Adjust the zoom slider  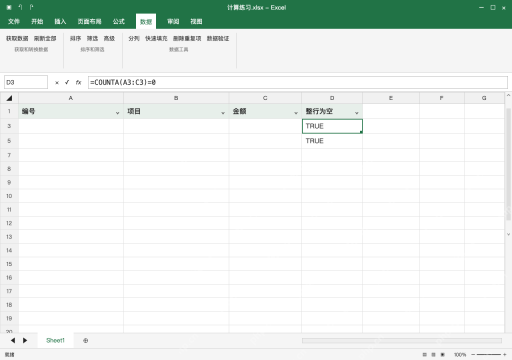click(489, 355)
